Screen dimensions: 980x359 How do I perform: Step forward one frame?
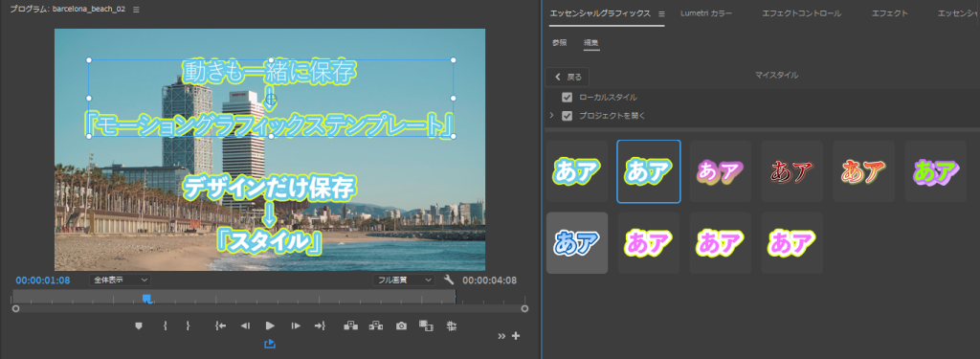pos(296,325)
